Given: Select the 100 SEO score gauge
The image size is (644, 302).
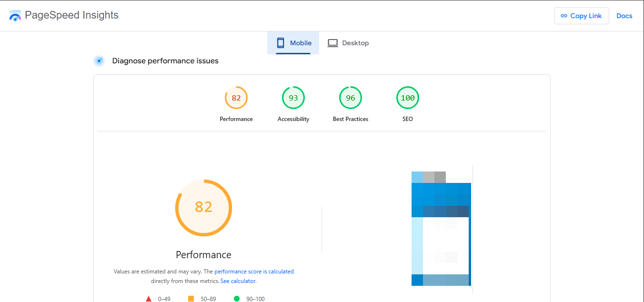Looking at the screenshot, I should click(407, 97).
